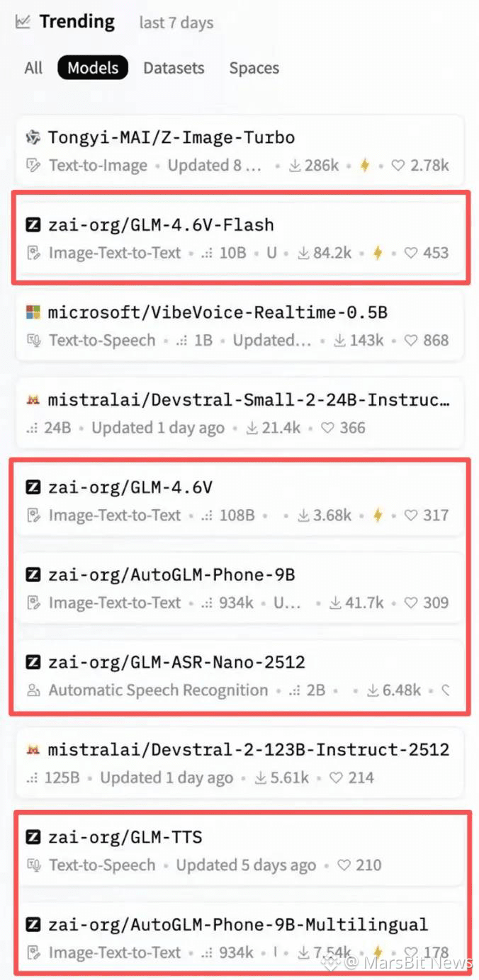Click the Trending heading text

coord(77,22)
